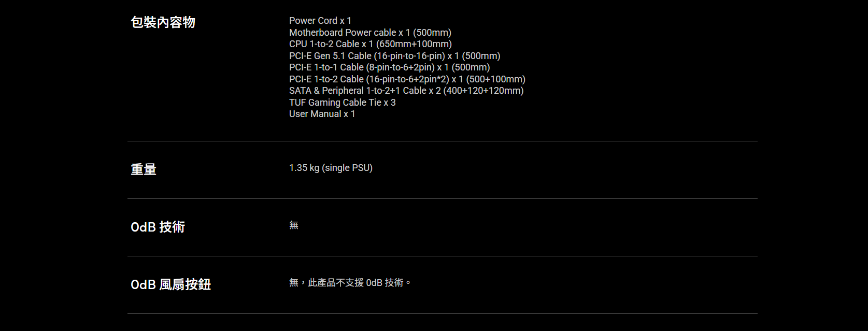Screen dimensions: 868x331
Task: Click the divider line under the package contents
Action: click(x=442, y=141)
